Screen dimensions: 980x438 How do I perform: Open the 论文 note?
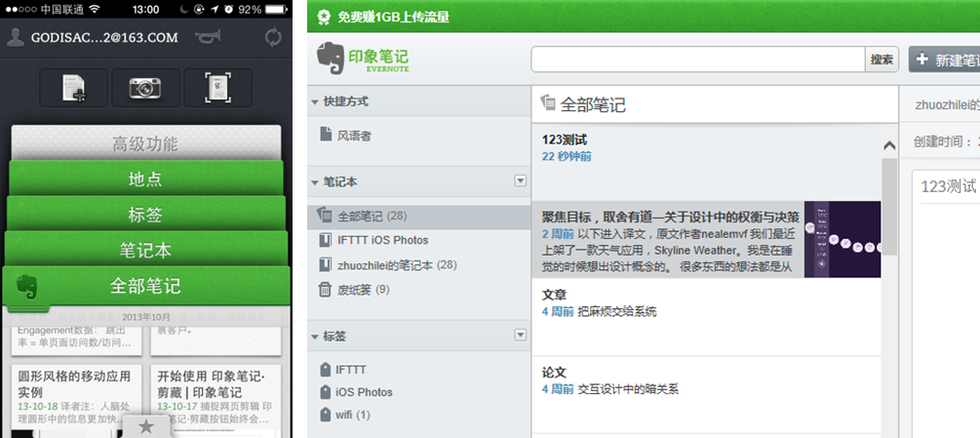point(706,395)
